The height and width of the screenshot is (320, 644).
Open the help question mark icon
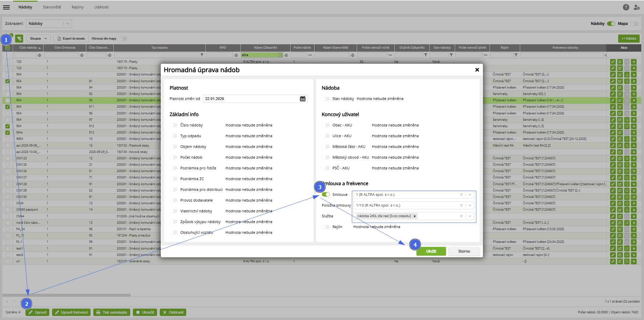click(626, 7)
